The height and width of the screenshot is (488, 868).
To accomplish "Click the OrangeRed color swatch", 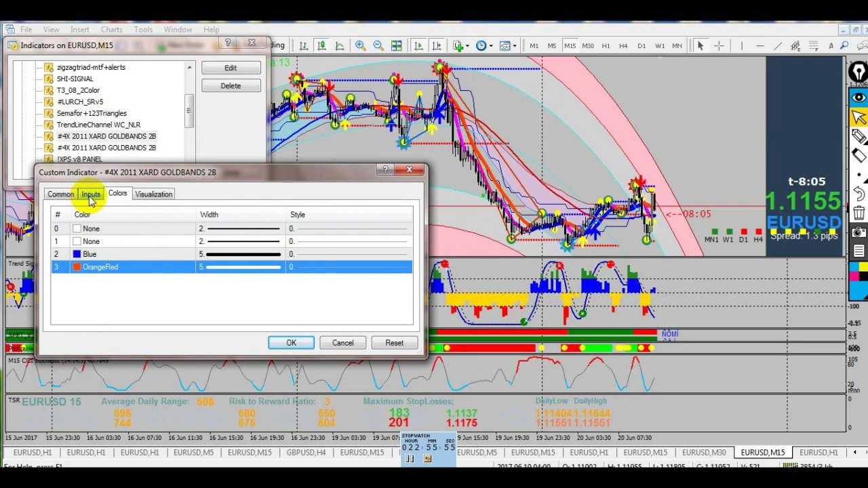I will 77,267.
